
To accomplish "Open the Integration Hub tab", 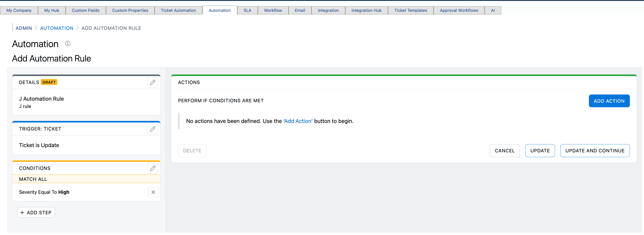I will coord(366,10).
